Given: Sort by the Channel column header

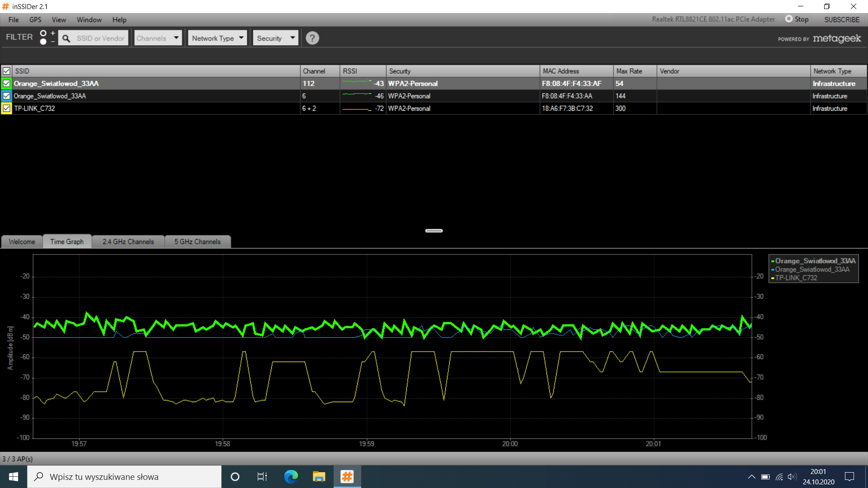Looking at the screenshot, I should point(320,71).
